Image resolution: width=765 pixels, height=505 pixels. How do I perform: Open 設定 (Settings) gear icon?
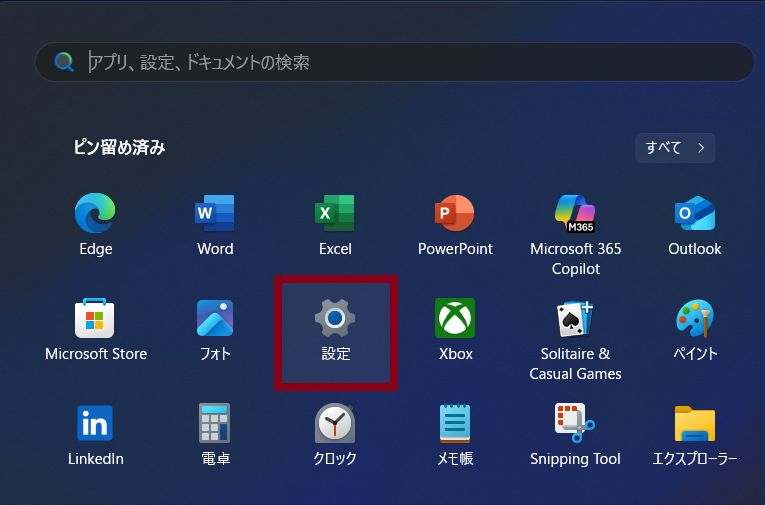(335, 319)
